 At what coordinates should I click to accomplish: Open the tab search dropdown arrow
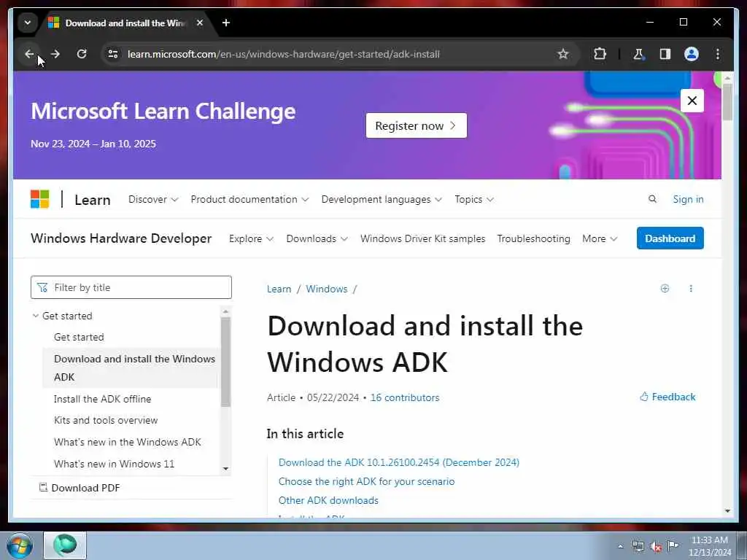point(28,23)
